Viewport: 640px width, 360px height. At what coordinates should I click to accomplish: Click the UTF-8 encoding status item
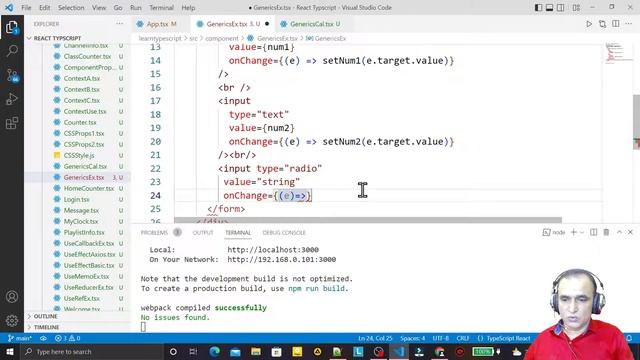point(440,338)
